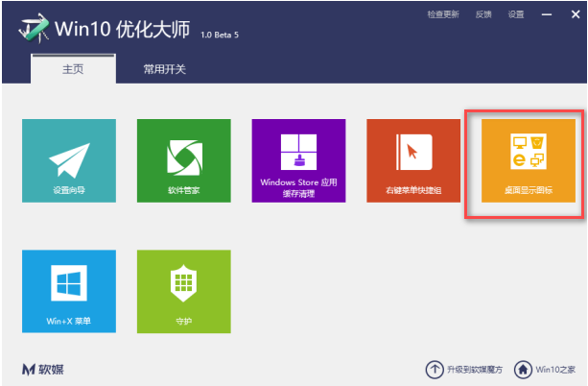The height and width of the screenshot is (386, 588).
Task: Open the 右键菜单快捷组 tile
Action: click(x=413, y=160)
